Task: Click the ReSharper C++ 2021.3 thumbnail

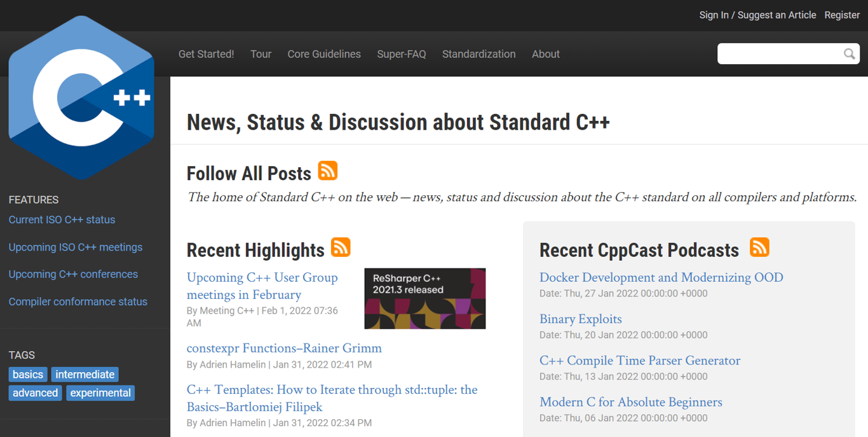Action: tap(424, 298)
